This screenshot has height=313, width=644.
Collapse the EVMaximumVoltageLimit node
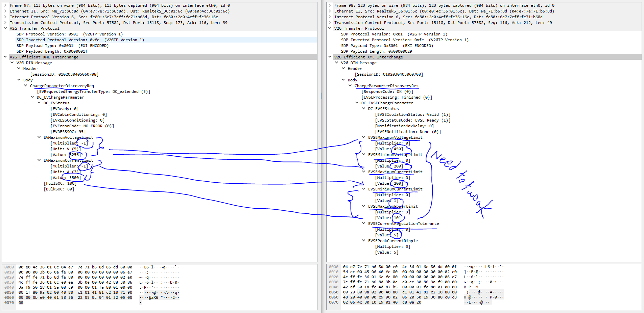click(x=39, y=137)
